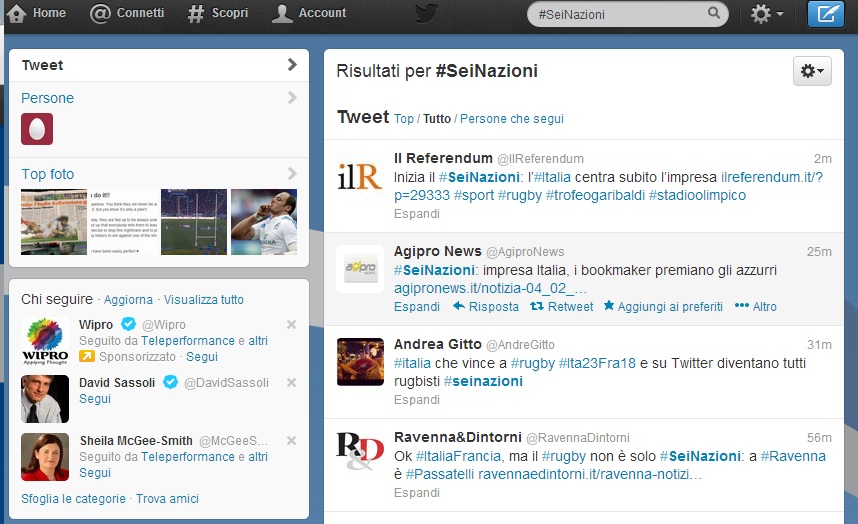Viewport: 858px width, 524px height.
Task: Go to Home in top navigation
Action: [36, 13]
